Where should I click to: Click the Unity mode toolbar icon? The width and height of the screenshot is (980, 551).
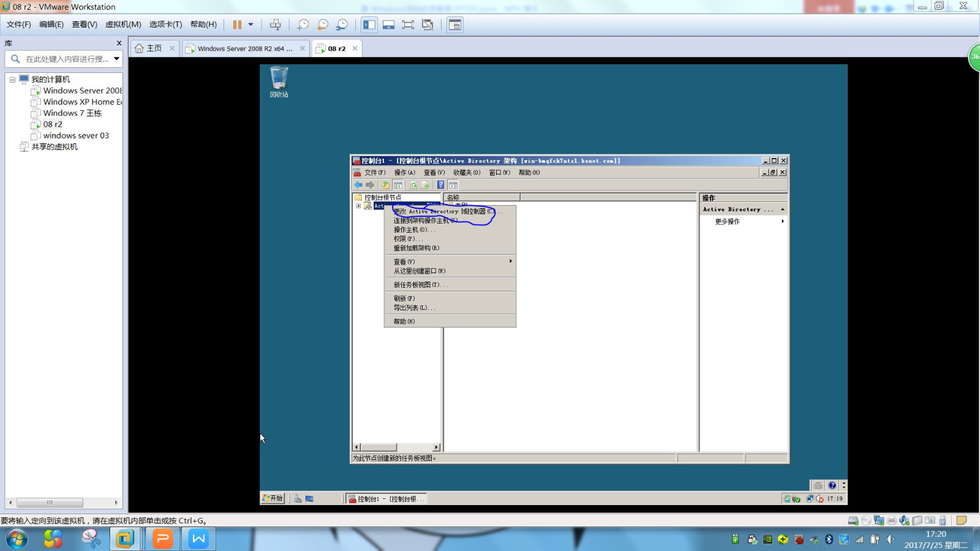click(428, 24)
